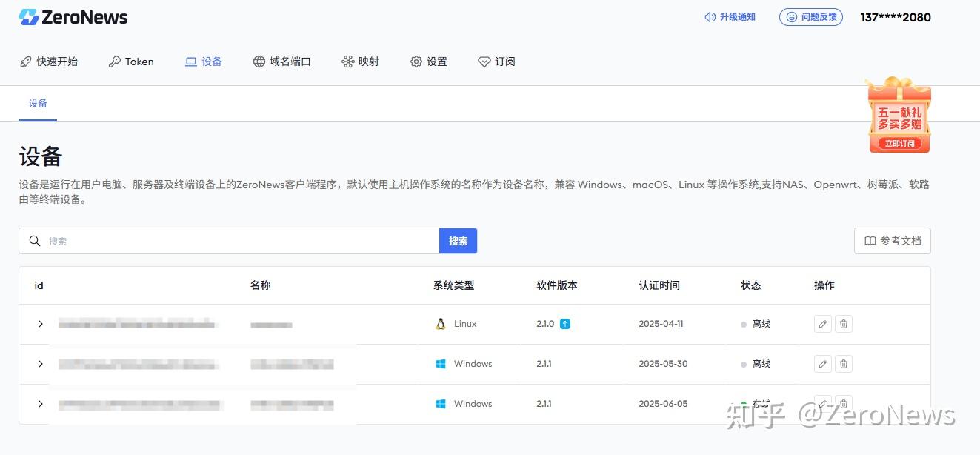The image size is (980, 455).
Task: Click the Linux penguin icon in the table
Action: point(439,323)
